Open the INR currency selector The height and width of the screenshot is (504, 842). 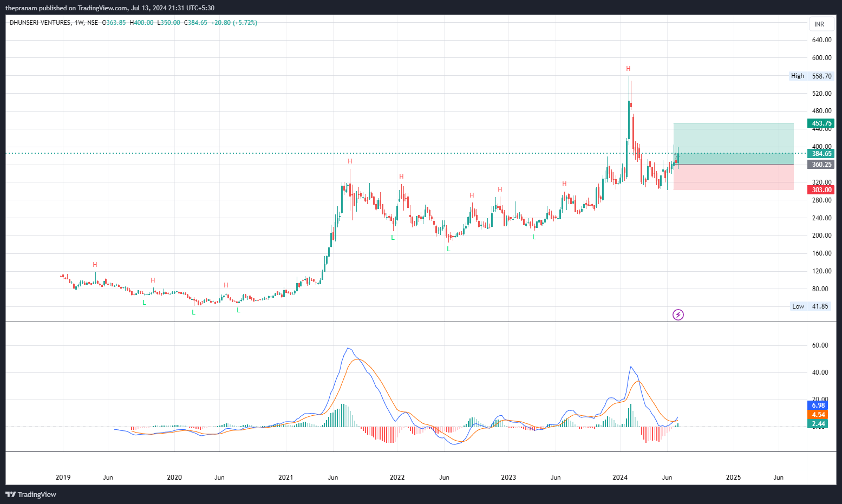(x=821, y=24)
